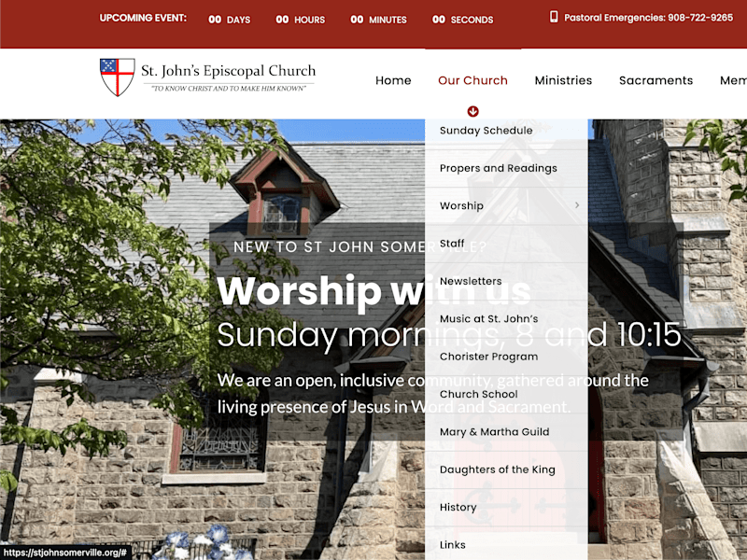Open the Our Church dropdown menu

[x=472, y=80]
